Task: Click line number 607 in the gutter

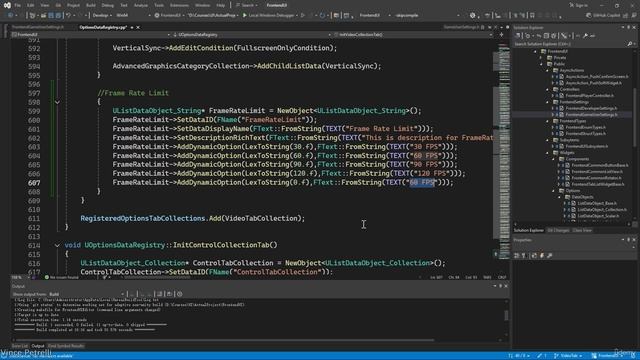Action: click(34, 182)
